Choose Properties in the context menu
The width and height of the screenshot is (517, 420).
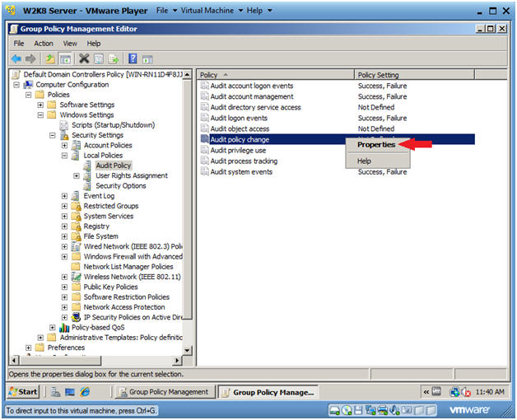click(376, 145)
